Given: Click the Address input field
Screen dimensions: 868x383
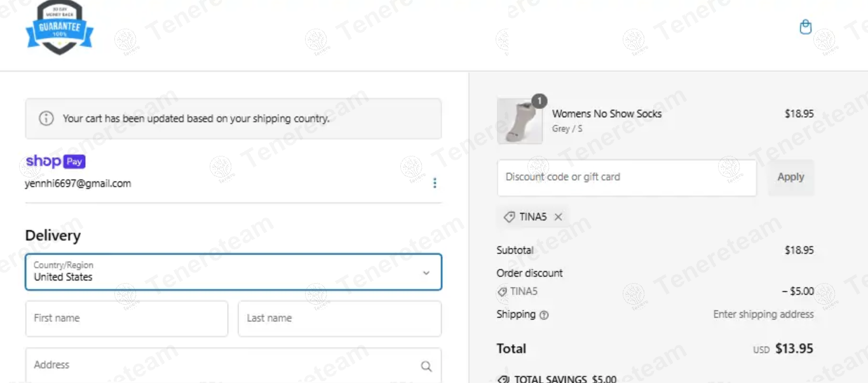Looking at the screenshot, I should [x=233, y=365].
